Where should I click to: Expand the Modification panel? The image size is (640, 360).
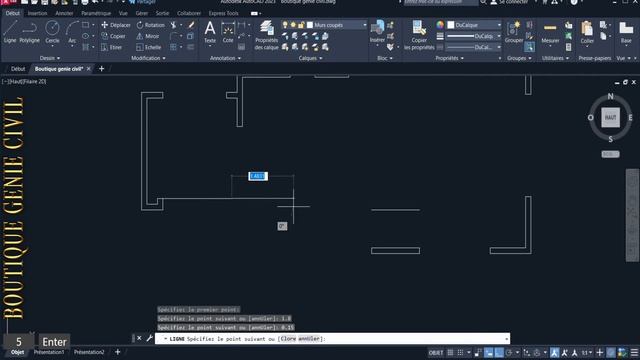[149, 58]
